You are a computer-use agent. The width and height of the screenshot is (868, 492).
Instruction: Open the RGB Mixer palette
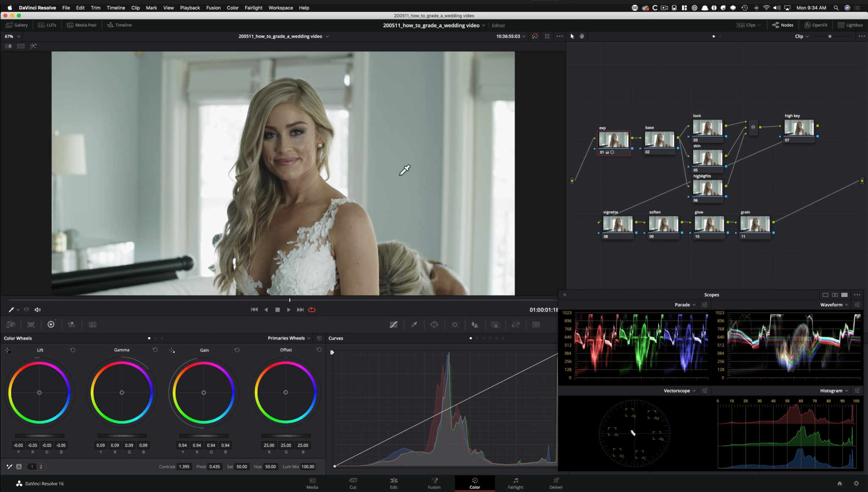[71, 324]
